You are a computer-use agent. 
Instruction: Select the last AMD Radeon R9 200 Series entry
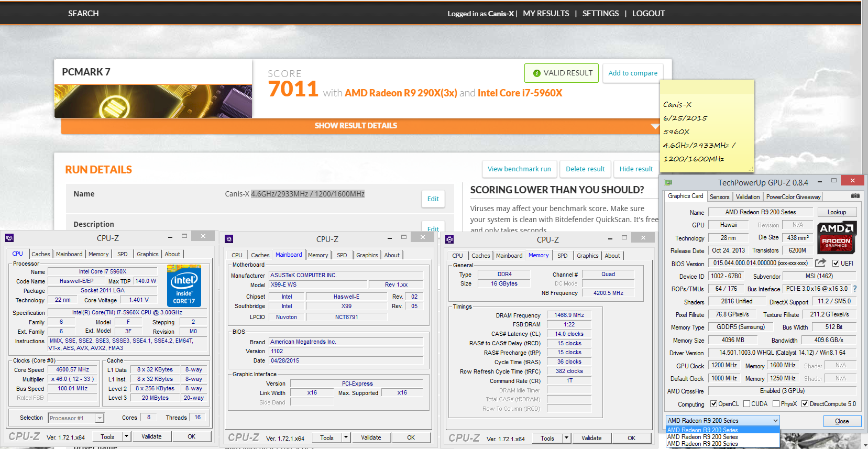pyautogui.click(x=723, y=444)
